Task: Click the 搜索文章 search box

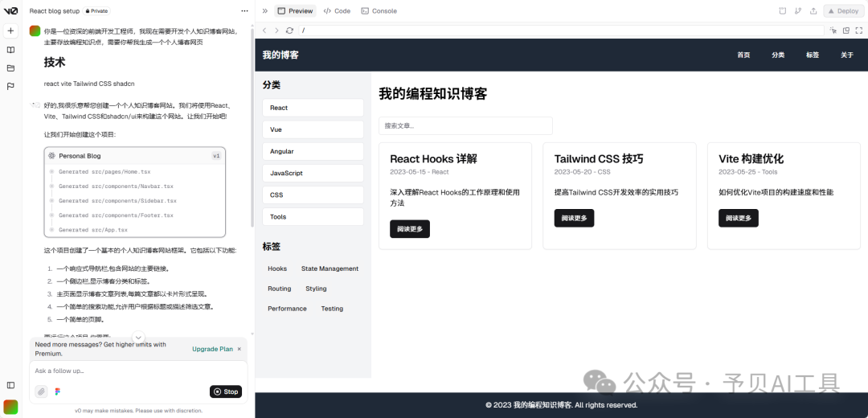Action: point(465,125)
